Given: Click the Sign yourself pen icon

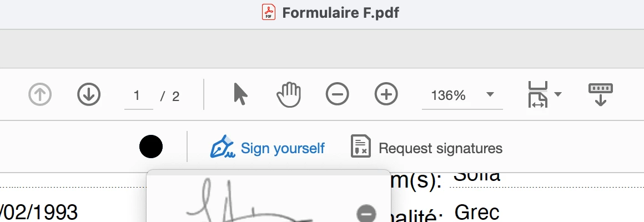Looking at the screenshot, I should 222,147.
